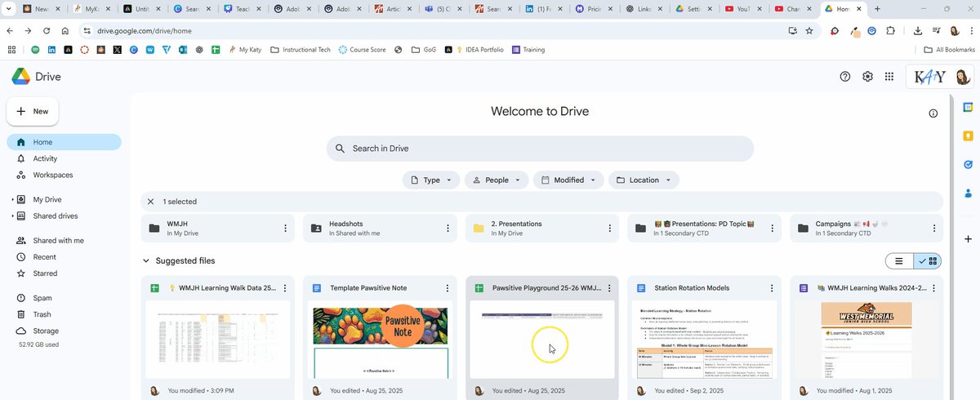The height and width of the screenshot is (400, 980).
Task: Open more actions for Station Rotation Models
Action: 772,288
